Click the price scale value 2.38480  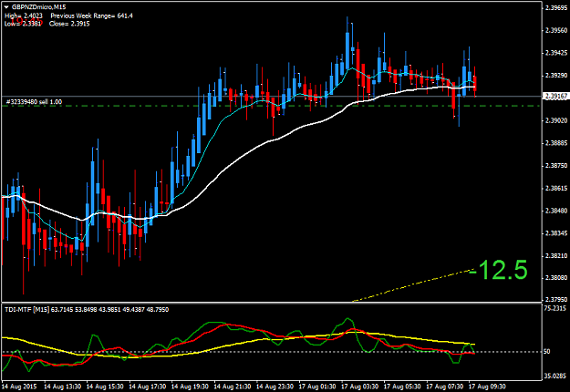coord(556,211)
